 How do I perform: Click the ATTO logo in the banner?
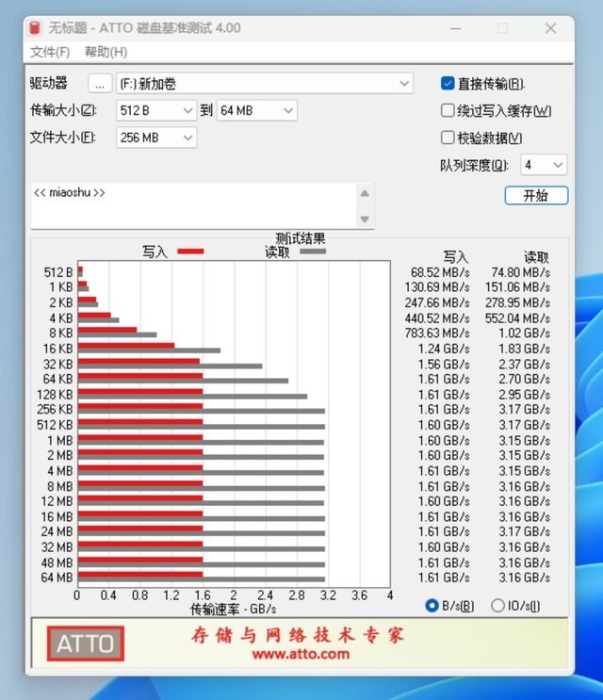pyautogui.click(x=85, y=643)
